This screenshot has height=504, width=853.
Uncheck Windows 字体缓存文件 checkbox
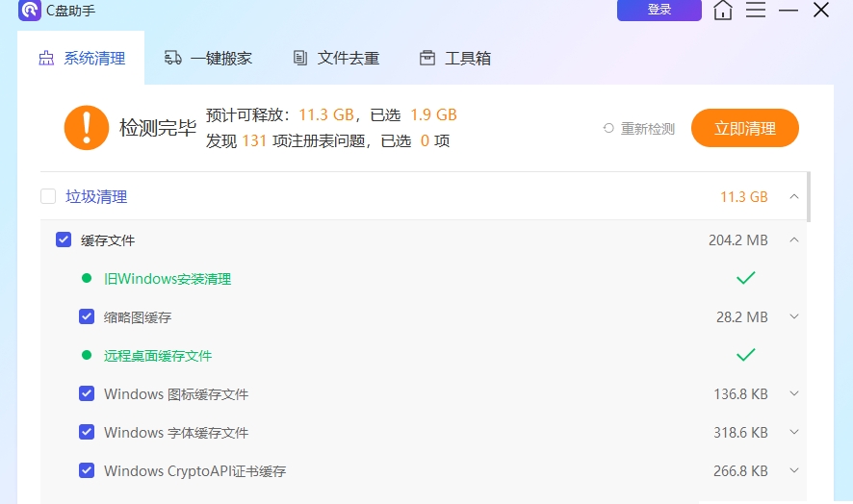pyautogui.click(x=87, y=432)
